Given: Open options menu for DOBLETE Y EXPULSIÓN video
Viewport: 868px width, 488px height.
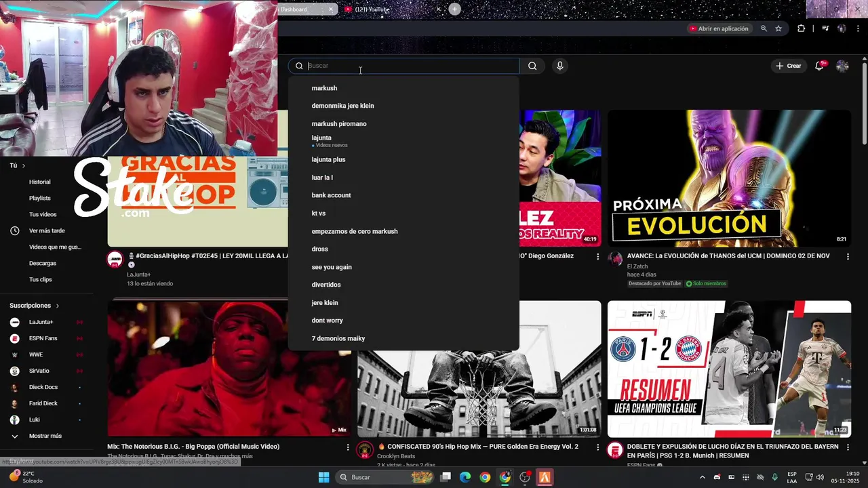Looking at the screenshot, I should point(848,447).
